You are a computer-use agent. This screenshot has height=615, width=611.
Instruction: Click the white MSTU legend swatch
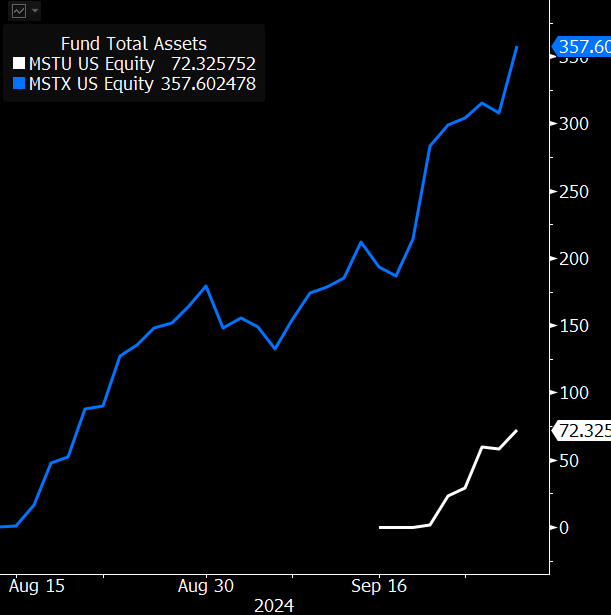(19, 63)
